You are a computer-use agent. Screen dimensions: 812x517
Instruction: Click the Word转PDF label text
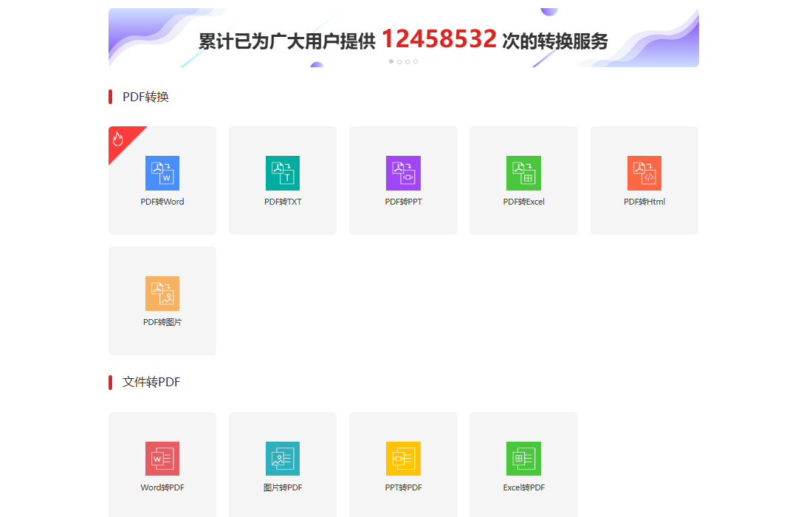coord(162,487)
